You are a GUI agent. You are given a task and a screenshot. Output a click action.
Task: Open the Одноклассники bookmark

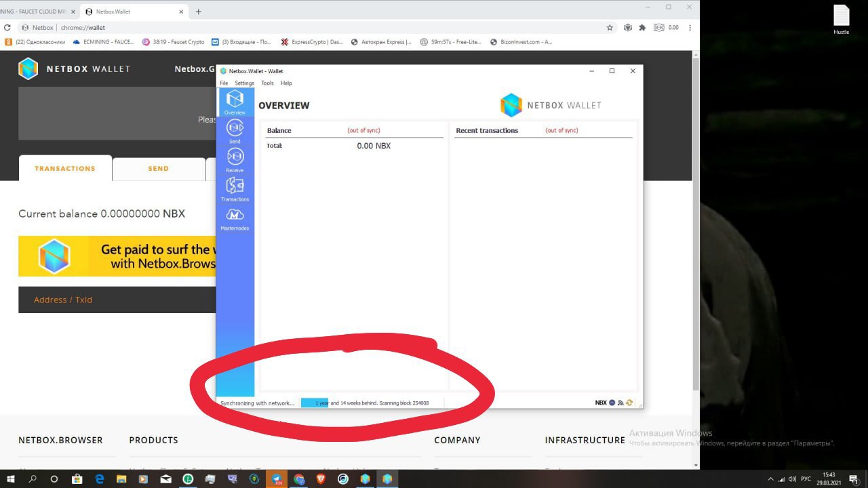click(35, 41)
